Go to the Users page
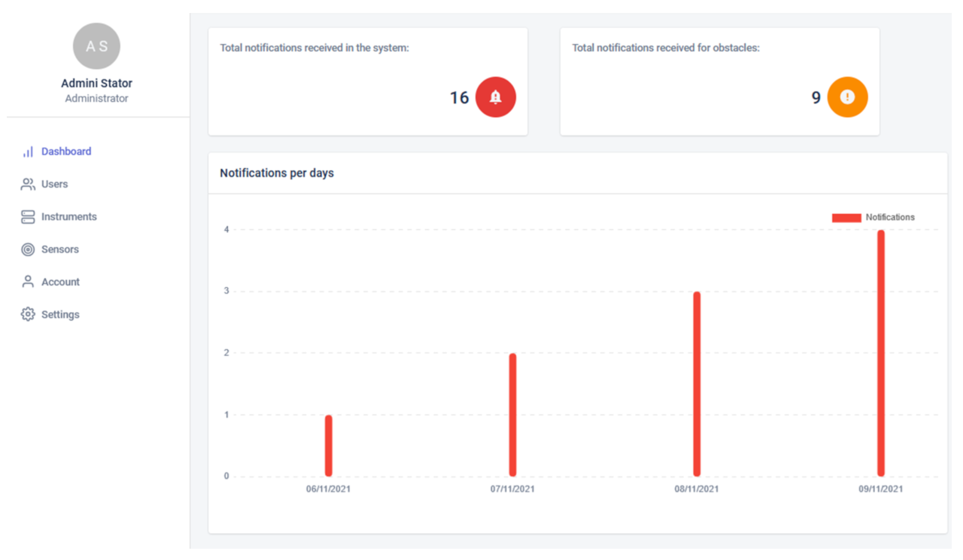The image size is (963, 560). (55, 184)
